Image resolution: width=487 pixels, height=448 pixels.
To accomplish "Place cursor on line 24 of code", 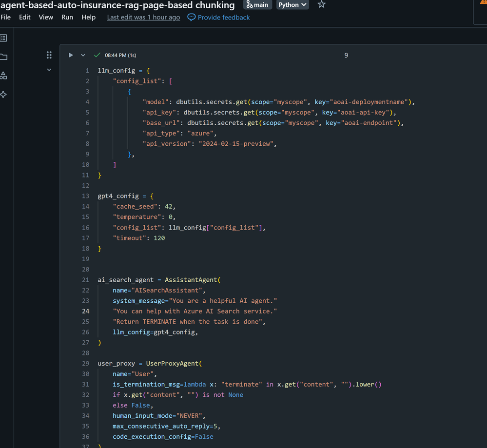I will (195, 312).
